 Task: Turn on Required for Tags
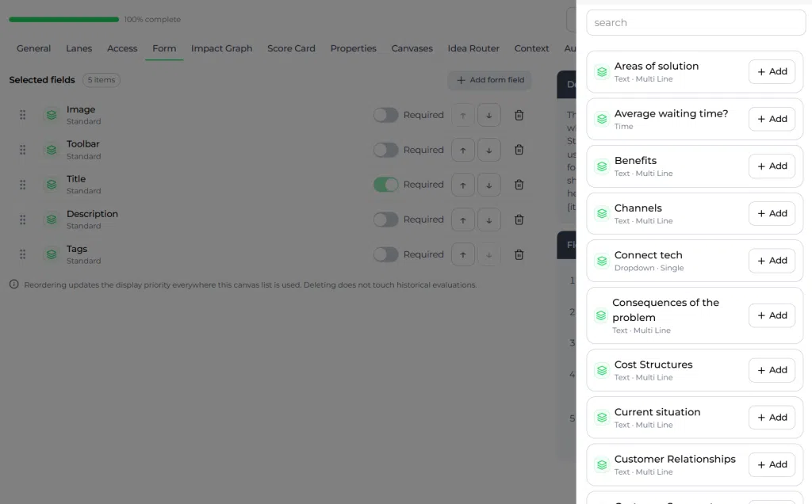[x=386, y=254]
